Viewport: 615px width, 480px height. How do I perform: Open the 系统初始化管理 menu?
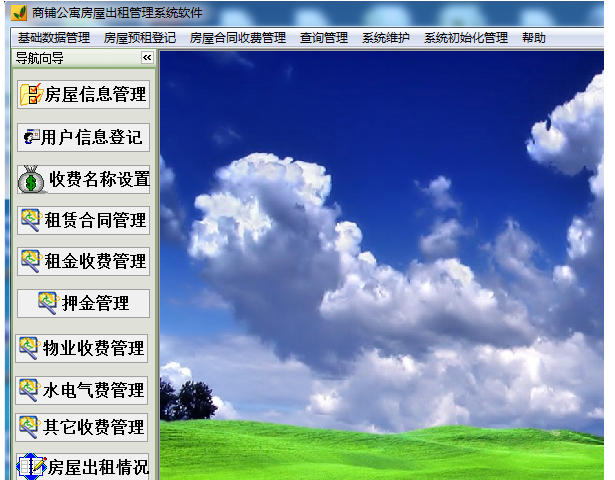coord(466,38)
